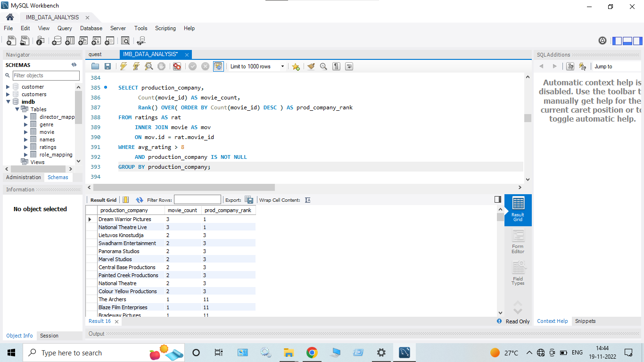The image size is (644, 362).
Task: Beautify the query with broom icon
Action: (311, 66)
